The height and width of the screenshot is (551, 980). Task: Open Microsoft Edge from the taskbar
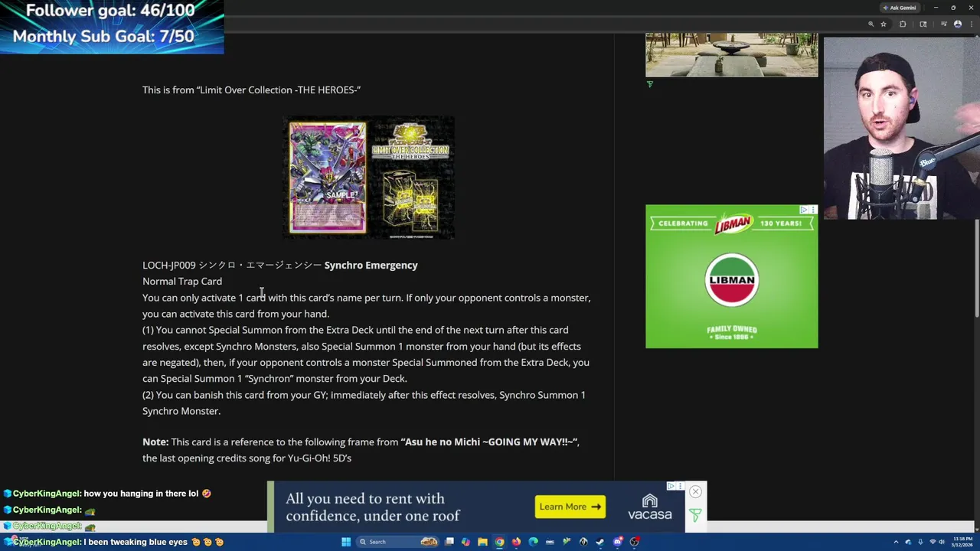click(533, 542)
